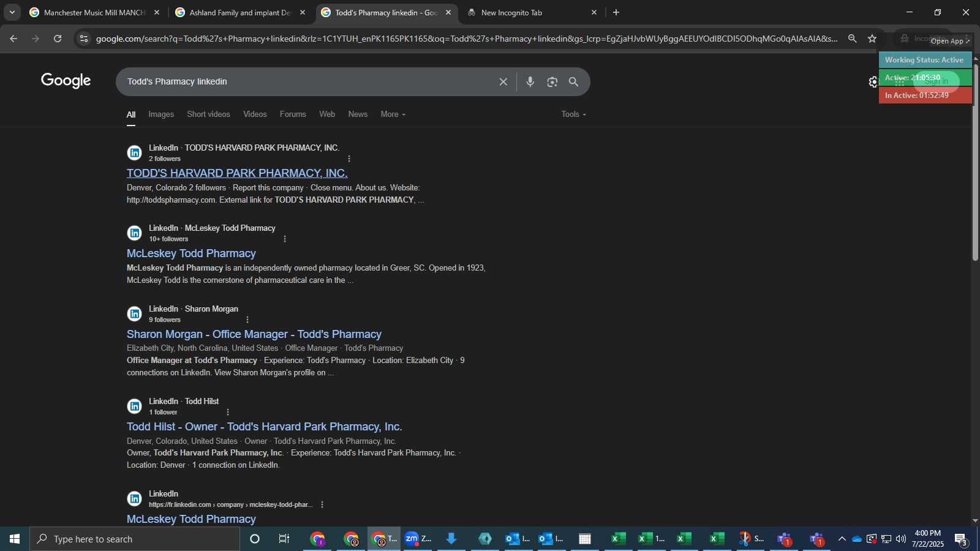Viewport: 980px width, 551px height.
Task: Click the Open App overlay button
Action: 950,41
